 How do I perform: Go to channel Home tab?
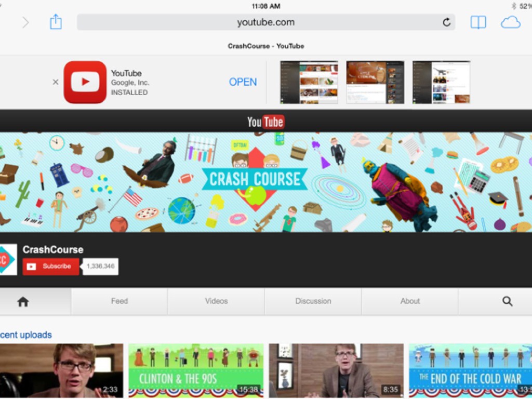[23, 301]
